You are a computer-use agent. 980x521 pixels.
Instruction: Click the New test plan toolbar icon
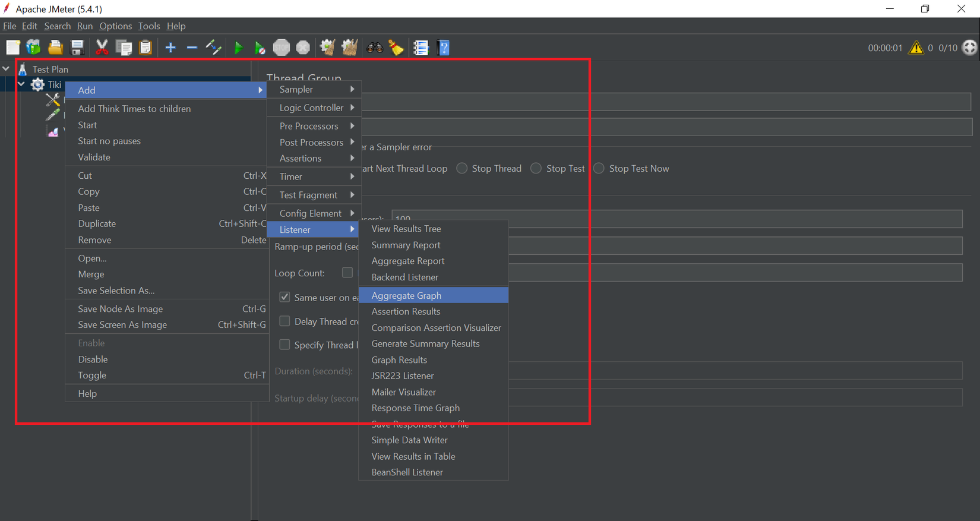(x=13, y=48)
